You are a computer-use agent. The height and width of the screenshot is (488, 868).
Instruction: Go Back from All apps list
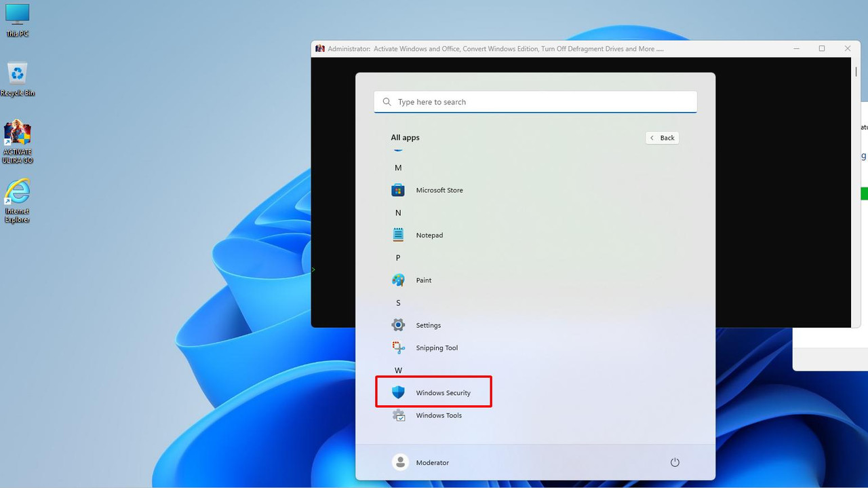[x=663, y=138]
